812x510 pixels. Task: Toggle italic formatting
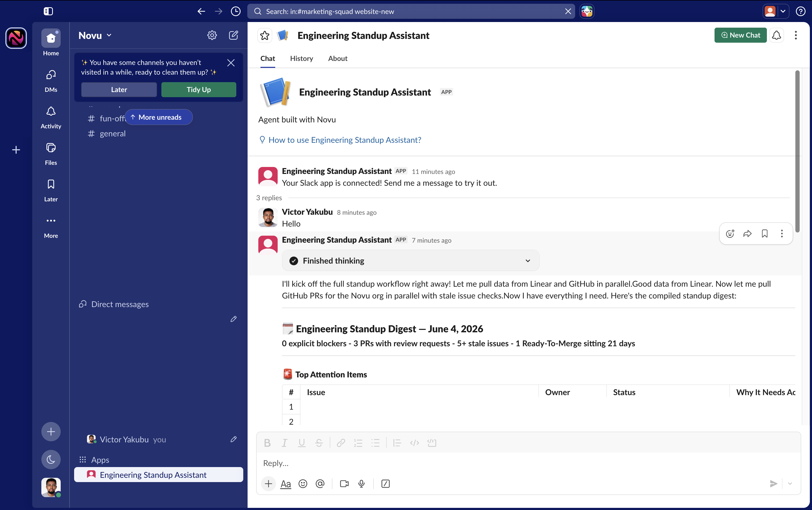[x=285, y=443]
